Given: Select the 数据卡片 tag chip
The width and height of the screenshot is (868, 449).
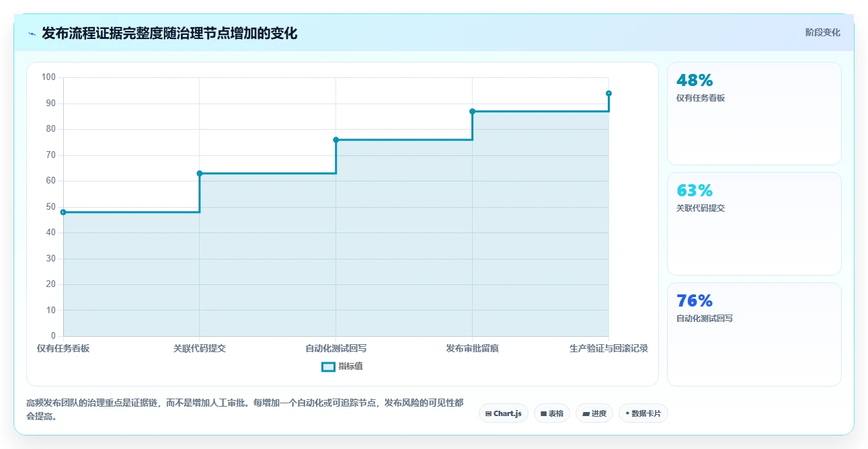Looking at the screenshot, I should 643,413.
